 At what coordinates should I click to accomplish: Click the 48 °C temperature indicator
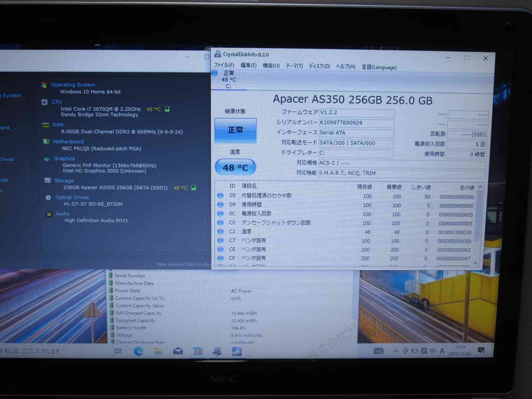tap(235, 167)
